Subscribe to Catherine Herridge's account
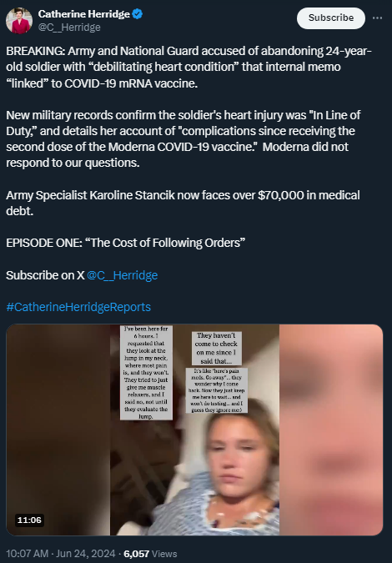Viewport: 392px width, 563px height. [331, 18]
